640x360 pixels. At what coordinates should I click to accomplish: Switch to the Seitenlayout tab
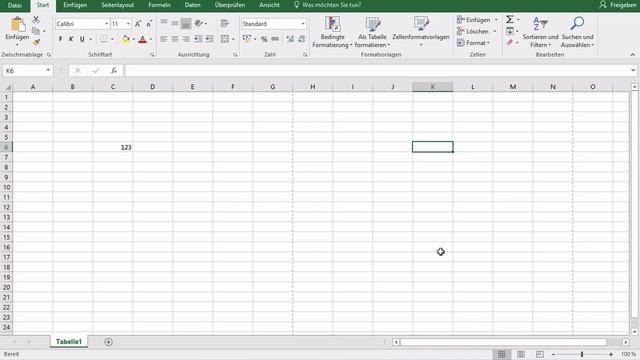point(118,5)
